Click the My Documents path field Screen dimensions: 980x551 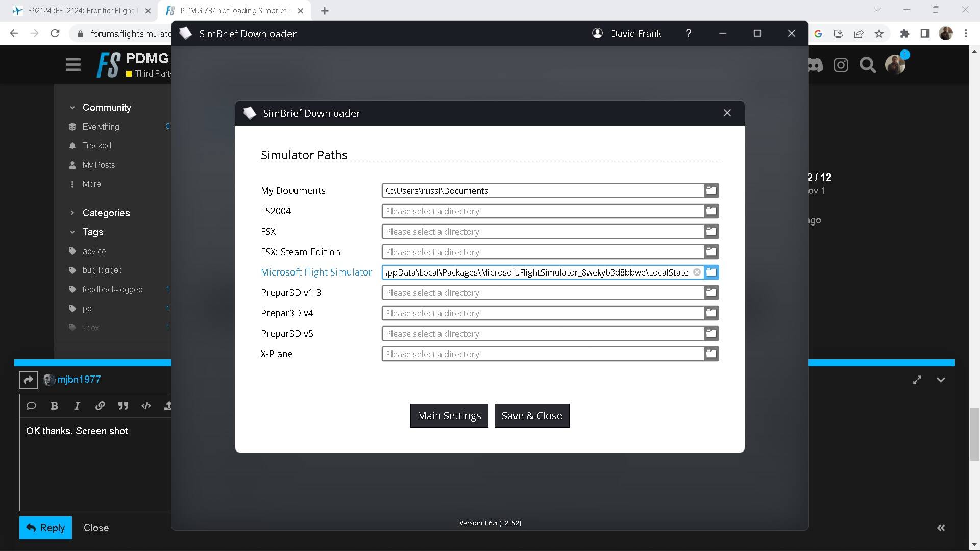[543, 190]
